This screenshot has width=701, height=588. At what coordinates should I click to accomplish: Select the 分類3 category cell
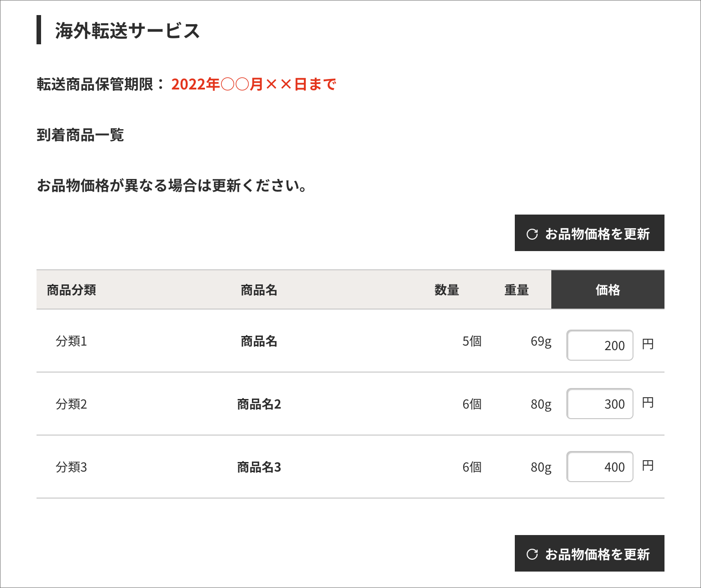click(x=71, y=467)
